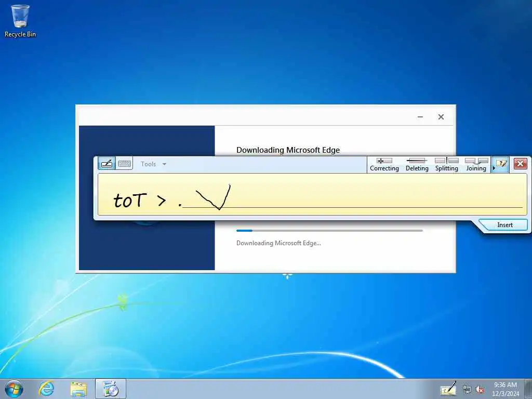This screenshot has width=532, height=399.
Task: Toggle the handwriting help tips panel
Action: pyautogui.click(x=500, y=165)
